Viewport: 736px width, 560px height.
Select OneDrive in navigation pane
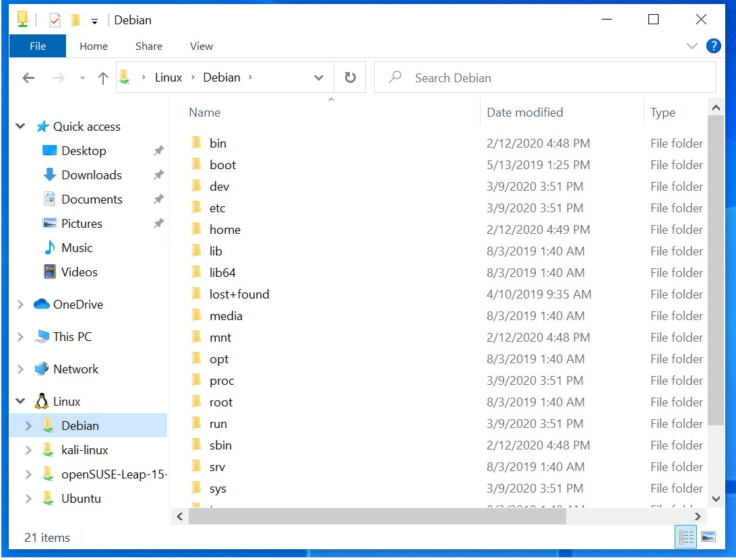coord(78,305)
